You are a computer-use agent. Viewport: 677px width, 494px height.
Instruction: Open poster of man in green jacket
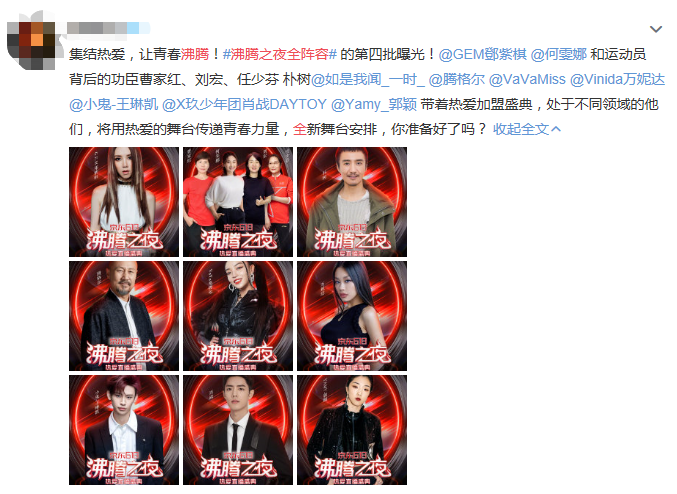352,202
